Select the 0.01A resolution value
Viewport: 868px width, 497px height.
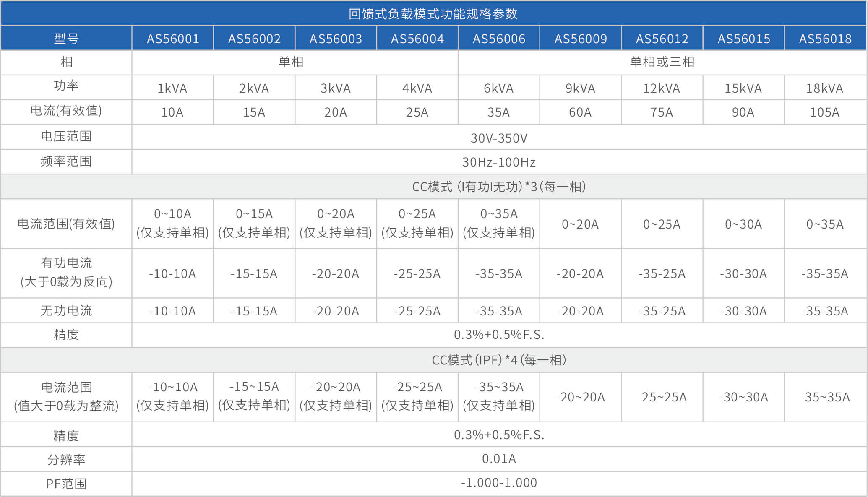coord(498,459)
